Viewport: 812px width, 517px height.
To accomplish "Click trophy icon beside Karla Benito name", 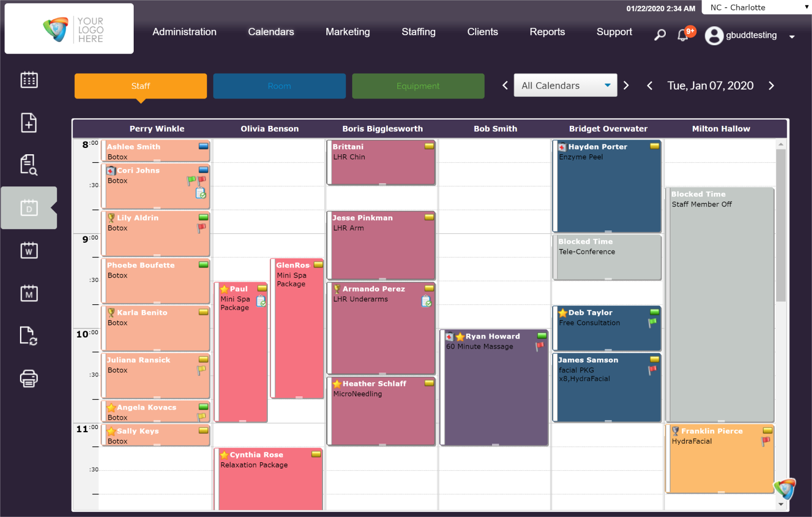I will click(111, 313).
